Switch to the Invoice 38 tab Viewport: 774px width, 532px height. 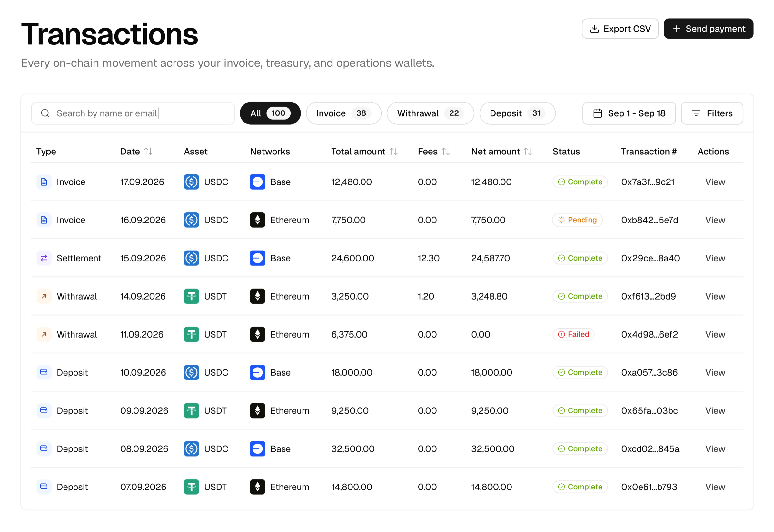tap(343, 113)
